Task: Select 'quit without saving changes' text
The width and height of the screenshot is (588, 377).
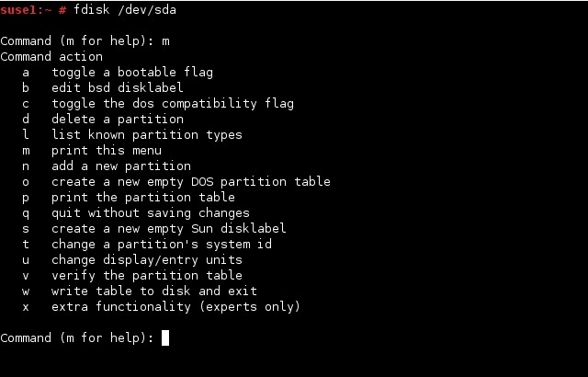Action: (151, 212)
